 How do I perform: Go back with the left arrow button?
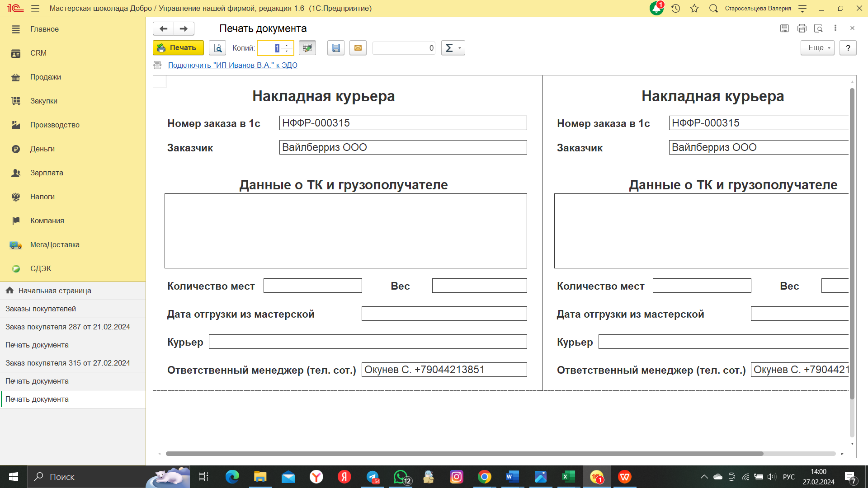(x=163, y=28)
